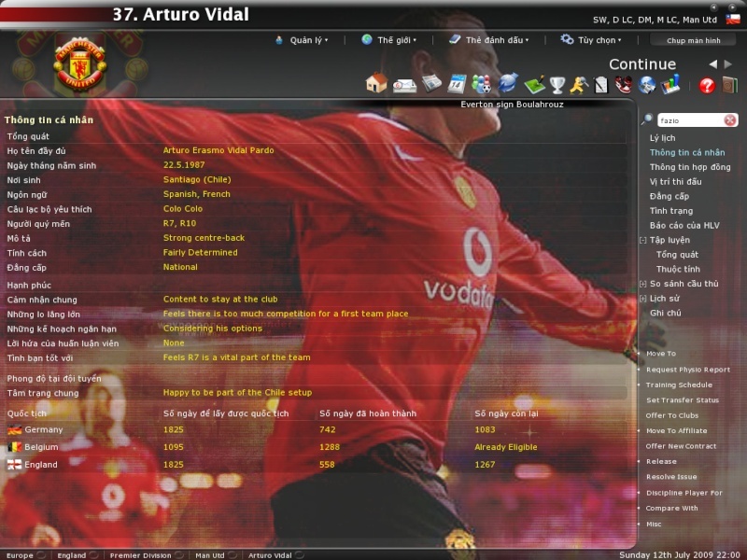Click the Colo Colo favourite club link
747x560 pixels.
pos(183,208)
